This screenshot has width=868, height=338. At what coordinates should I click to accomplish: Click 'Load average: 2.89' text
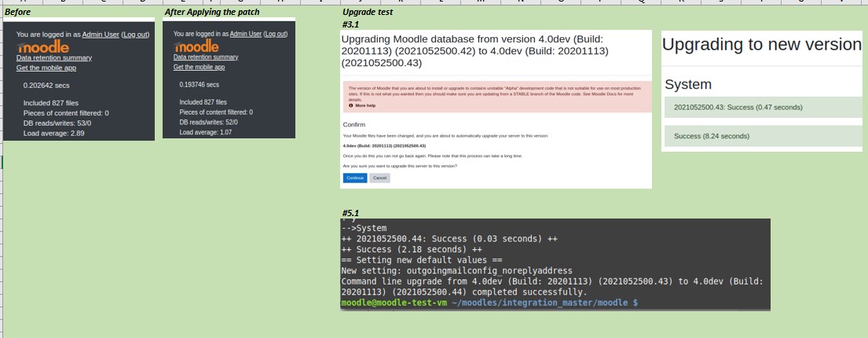pos(53,134)
